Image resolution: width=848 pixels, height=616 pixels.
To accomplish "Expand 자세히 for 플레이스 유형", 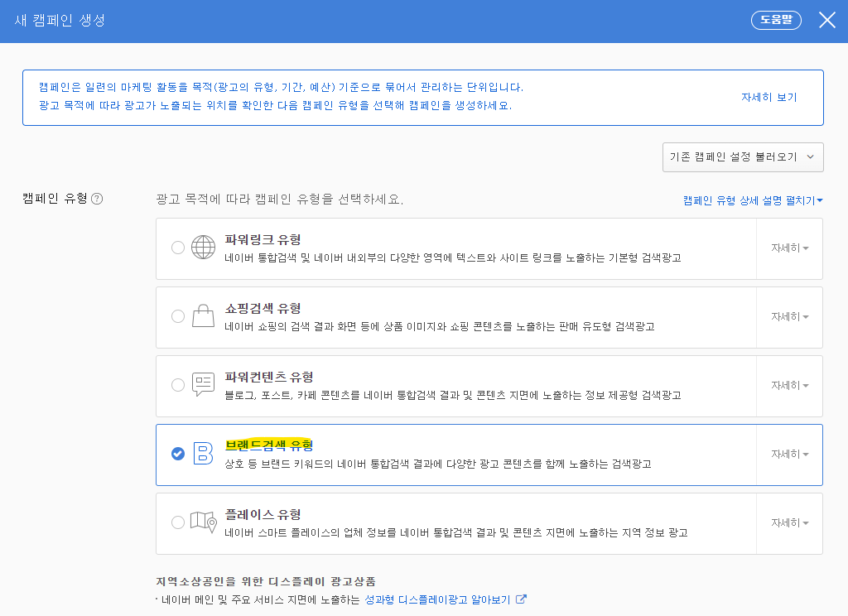I will tap(789, 523).
